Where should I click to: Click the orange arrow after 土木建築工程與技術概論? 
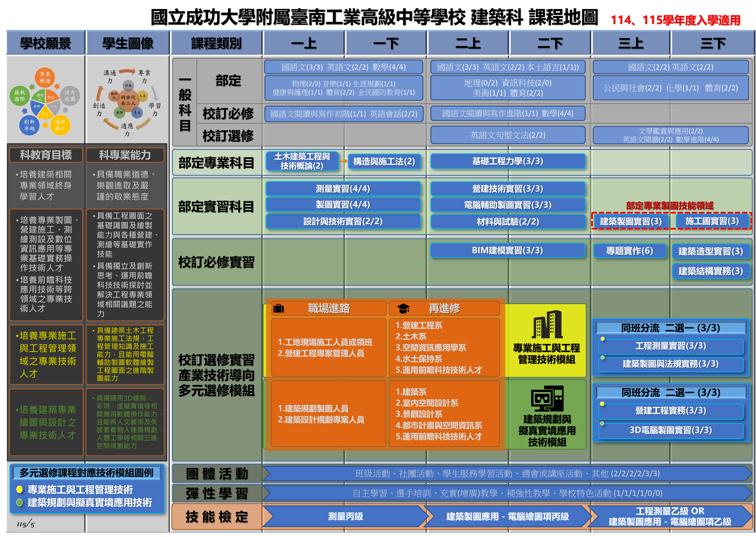click(x=343, y=161)
